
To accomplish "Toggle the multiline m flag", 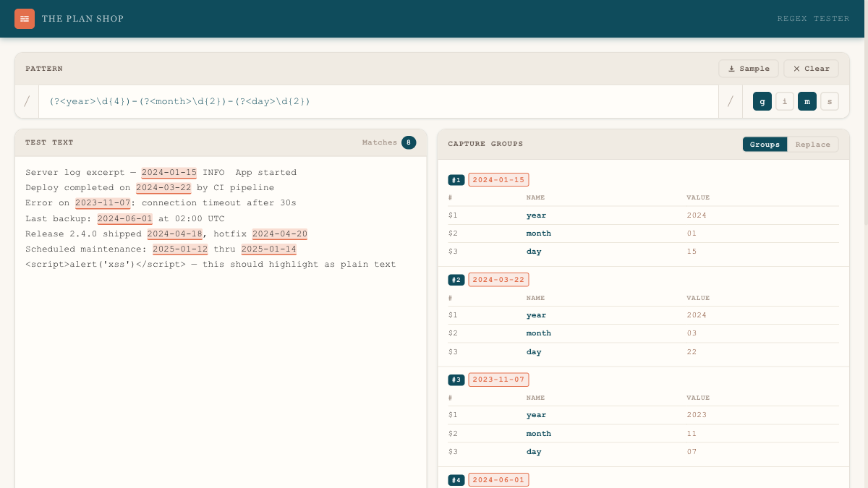I will [807, 101].
